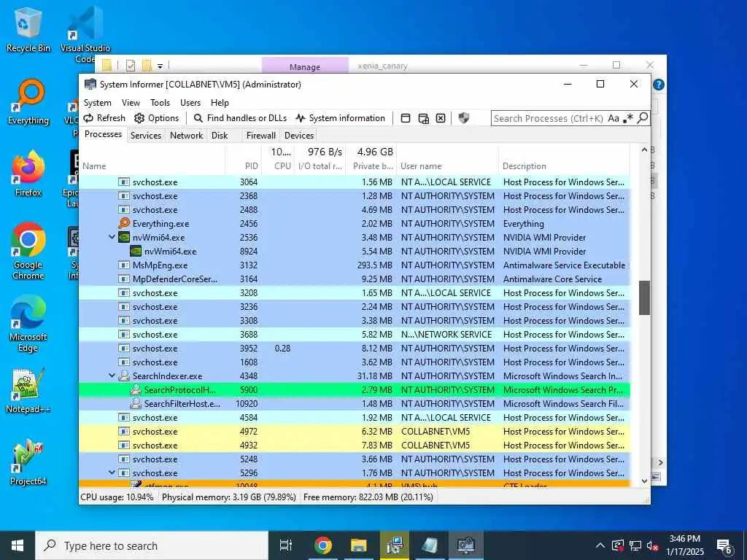The image size is (747, 560).
Task: Open the Everything desktop shortcut
Action: (28, 102)
